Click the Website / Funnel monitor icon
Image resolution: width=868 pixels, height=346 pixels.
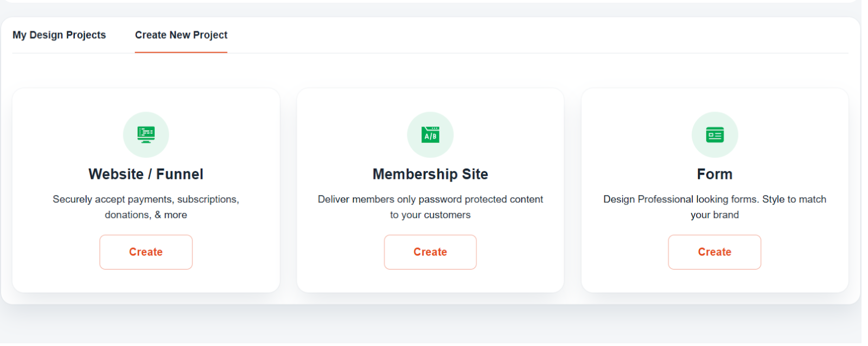pyautogui.click(x=146, y=134)
